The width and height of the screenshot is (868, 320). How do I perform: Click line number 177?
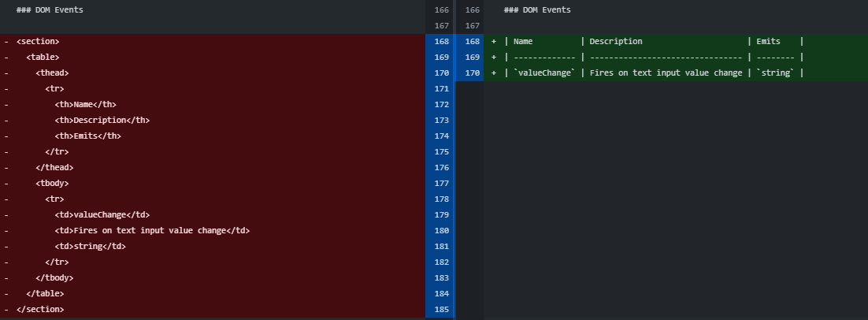point(442,183)
